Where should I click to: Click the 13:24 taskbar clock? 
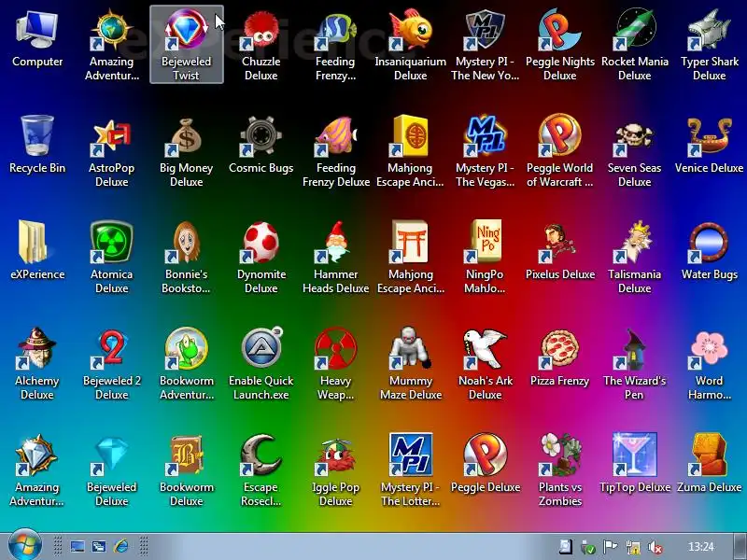701,547
